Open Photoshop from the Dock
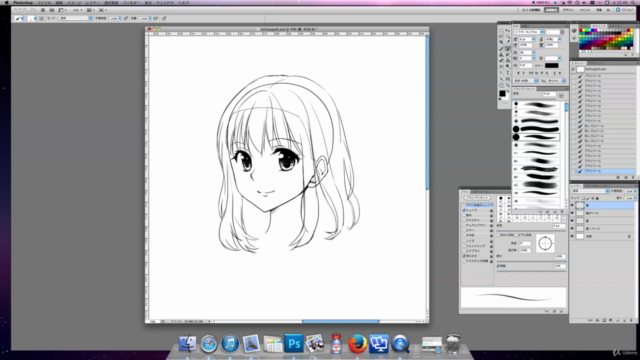The image size is (640, 360). coord(293,344)
